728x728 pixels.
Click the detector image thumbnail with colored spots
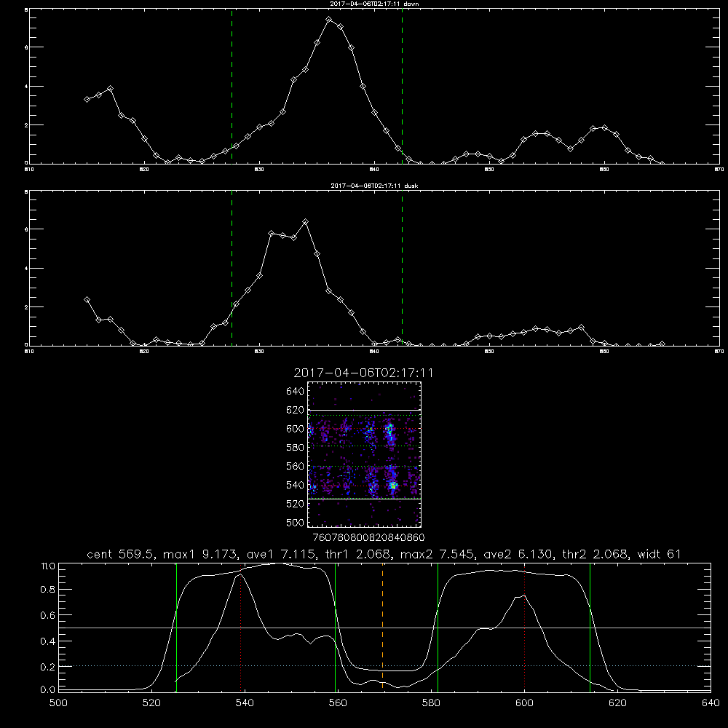(364, 454)
